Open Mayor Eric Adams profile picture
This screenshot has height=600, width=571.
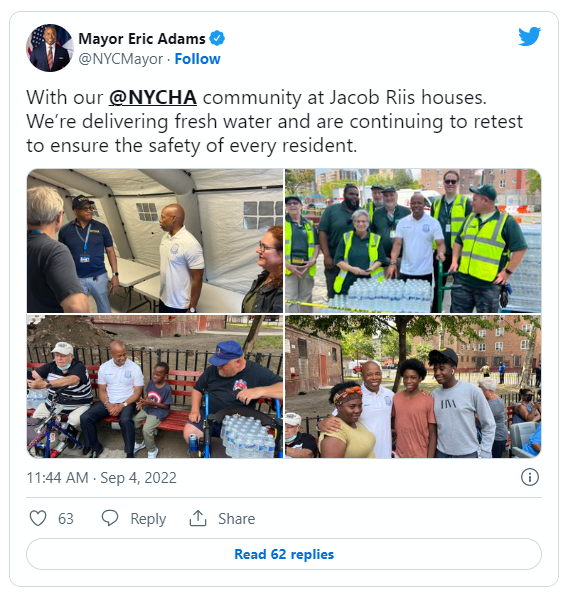click(x=50, y=48)
